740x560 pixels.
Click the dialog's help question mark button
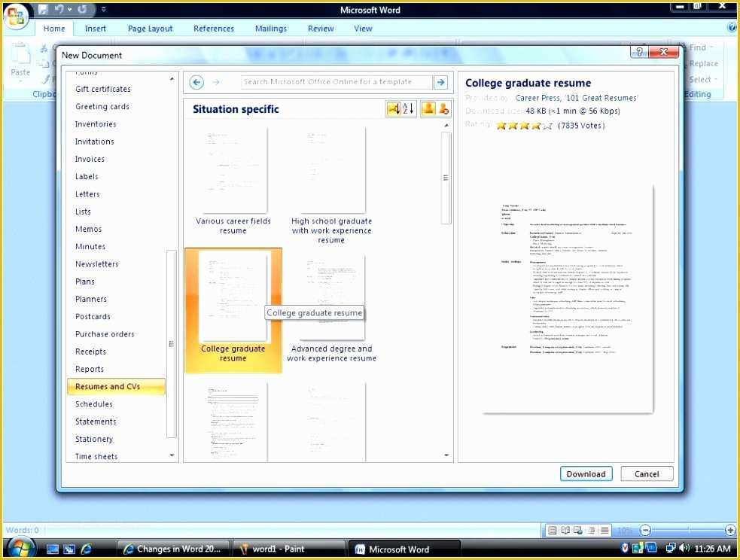639,51
